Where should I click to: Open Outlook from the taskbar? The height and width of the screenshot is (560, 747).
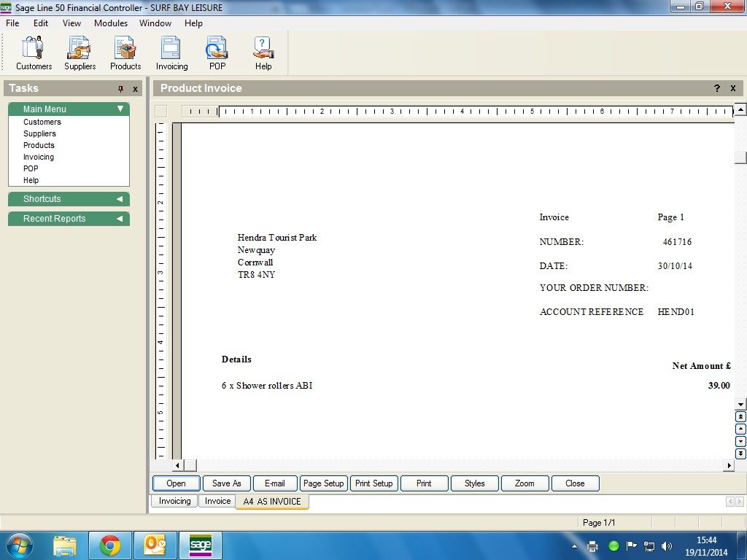pos(155,545)
